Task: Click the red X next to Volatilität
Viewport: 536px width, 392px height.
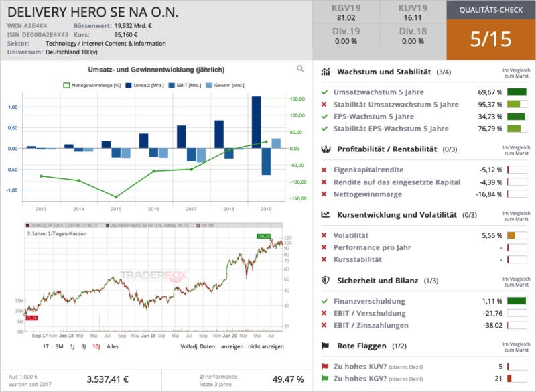Action: (x=324, y=235)
